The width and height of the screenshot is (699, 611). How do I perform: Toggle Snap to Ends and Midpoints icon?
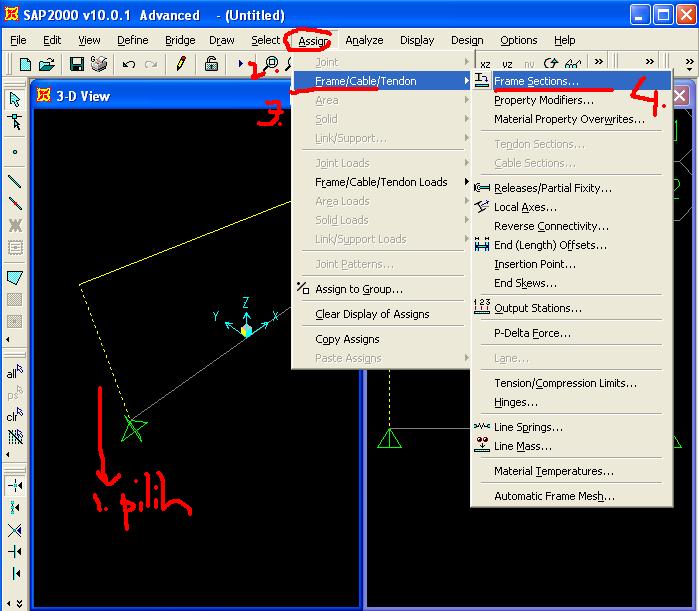(15, 507)
